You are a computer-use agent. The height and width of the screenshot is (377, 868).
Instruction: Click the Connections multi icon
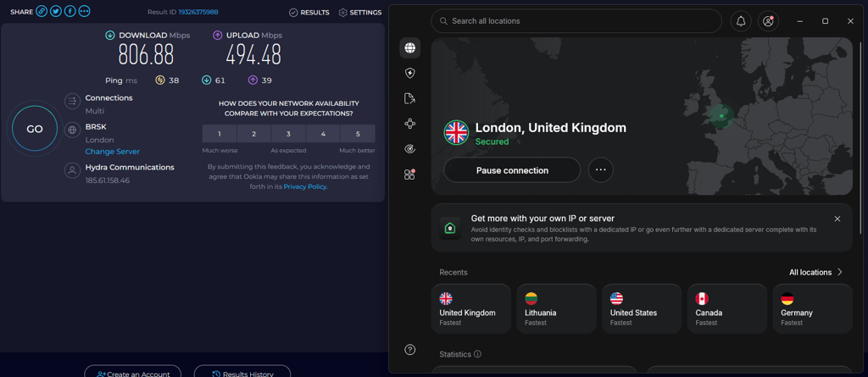tap(72, 101)
